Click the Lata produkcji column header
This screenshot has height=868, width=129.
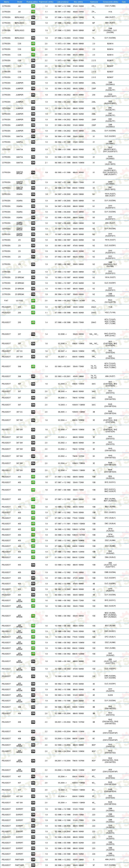[63, 2]
